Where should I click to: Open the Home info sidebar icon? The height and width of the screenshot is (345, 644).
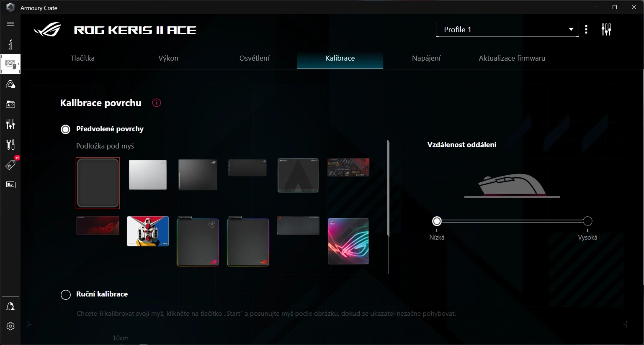(10, 44)
